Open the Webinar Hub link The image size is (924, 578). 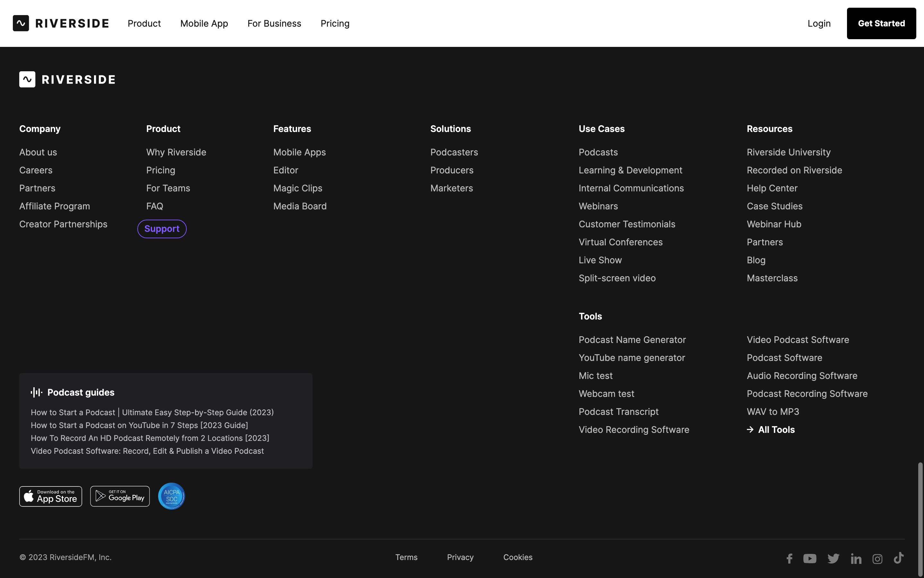click(x=774, y=224)
